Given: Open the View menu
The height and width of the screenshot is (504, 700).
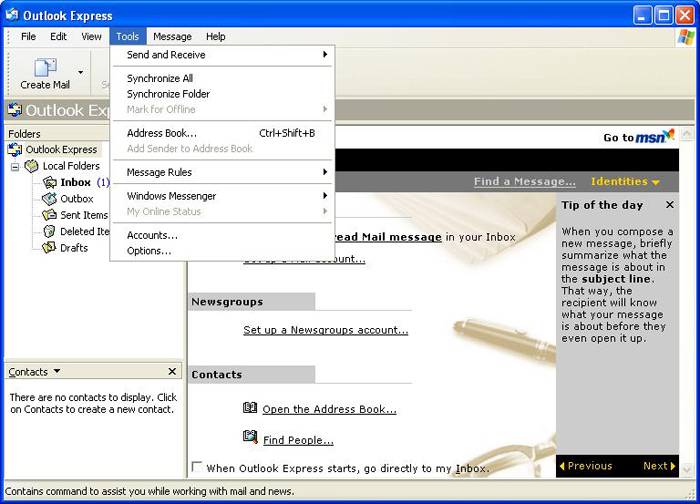Looking at the screenshot, I should (x=92, y=37).
